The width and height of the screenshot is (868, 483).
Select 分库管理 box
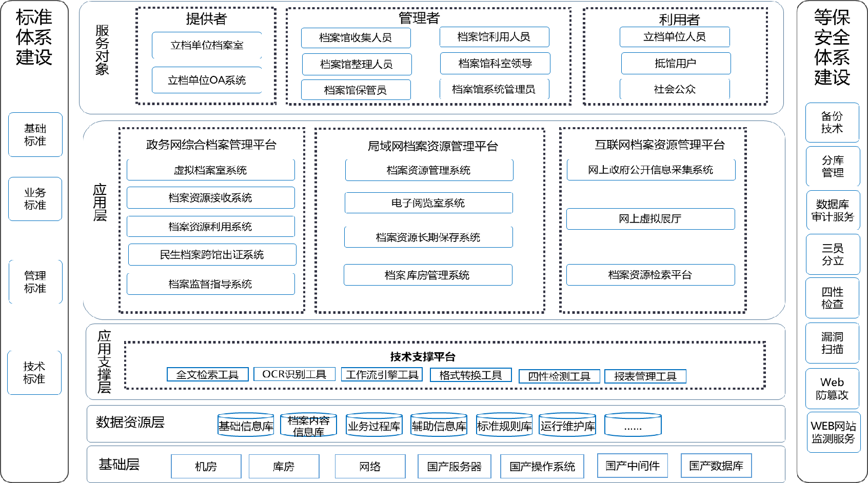click(833, 167)
